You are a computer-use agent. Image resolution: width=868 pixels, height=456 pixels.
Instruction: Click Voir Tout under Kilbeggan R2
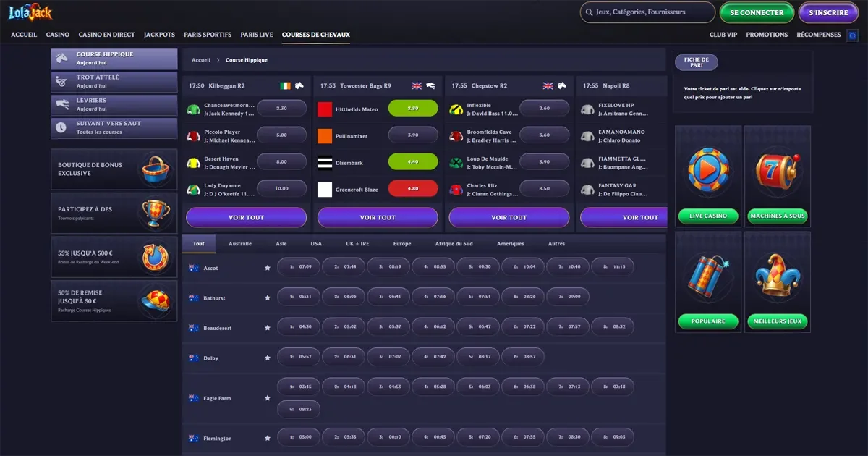click(x=246, y=217)
